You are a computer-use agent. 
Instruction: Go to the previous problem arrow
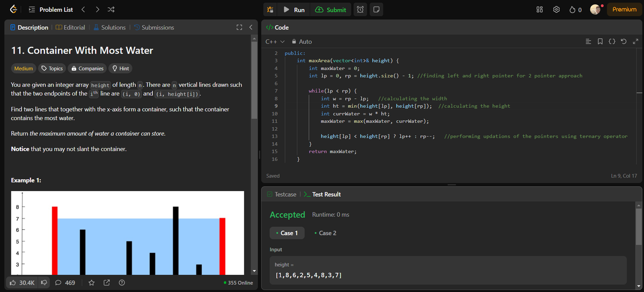pyautogui.click(x=83, y=10)
